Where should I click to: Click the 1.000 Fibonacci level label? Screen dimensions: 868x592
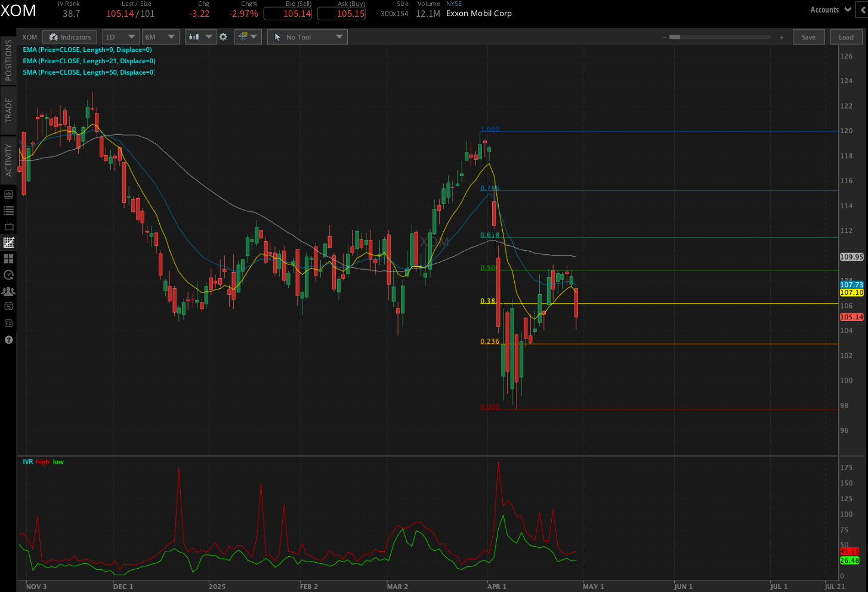(490, 129)
